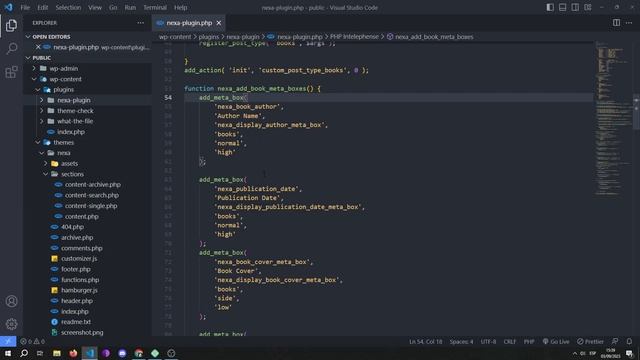The image size is (640, 360).
Task: Click the Explorer more actions ellipsis
Action: click(x=141, y=23)
